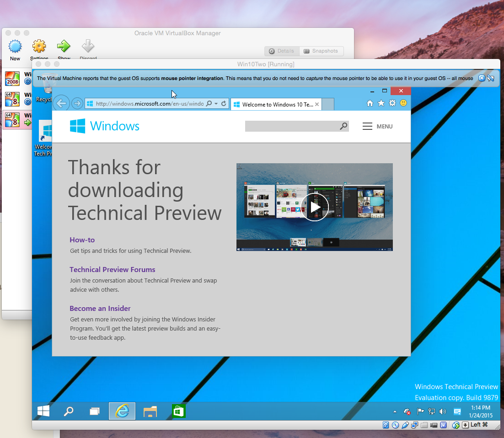Open Internet Explorer Tools gear icon

coord(392,103)
